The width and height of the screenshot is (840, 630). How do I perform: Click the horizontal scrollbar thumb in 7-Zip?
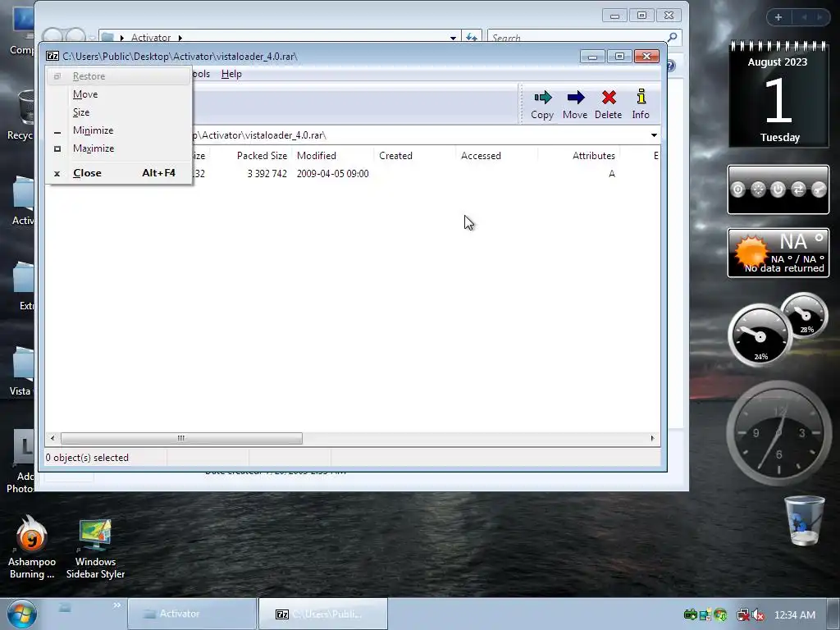click(x=181, y=438)
